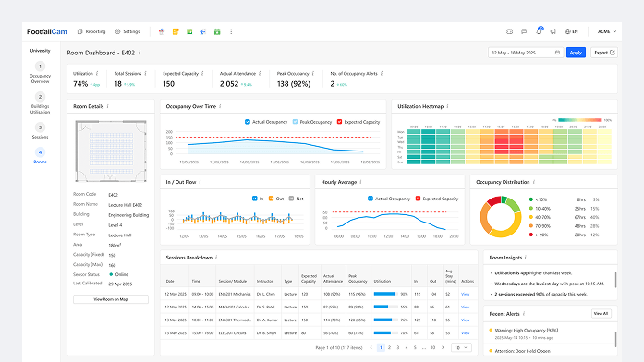644x362 pixels.
Task: Toggle Expected Capacity checkbox in Hourly Average
Action: [x=418, y=199]
